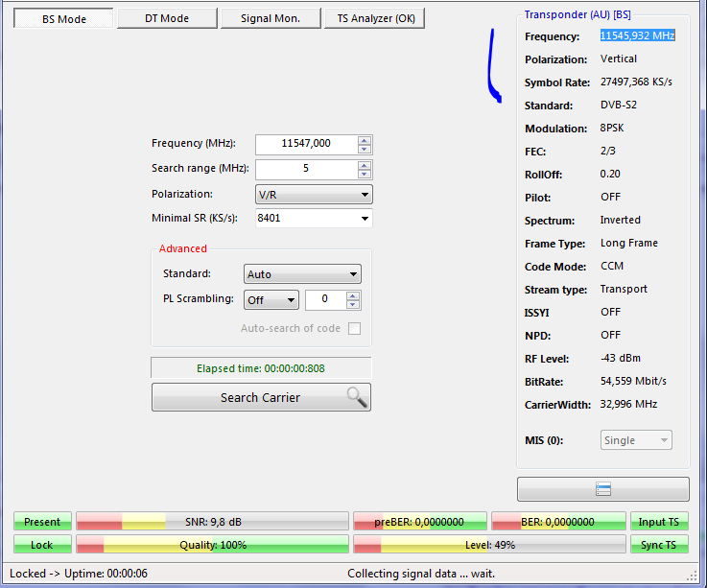The height and width of the screenshot is (588, 707).
Task: Enable Auto-search of code checkbox
Action: 354,328
